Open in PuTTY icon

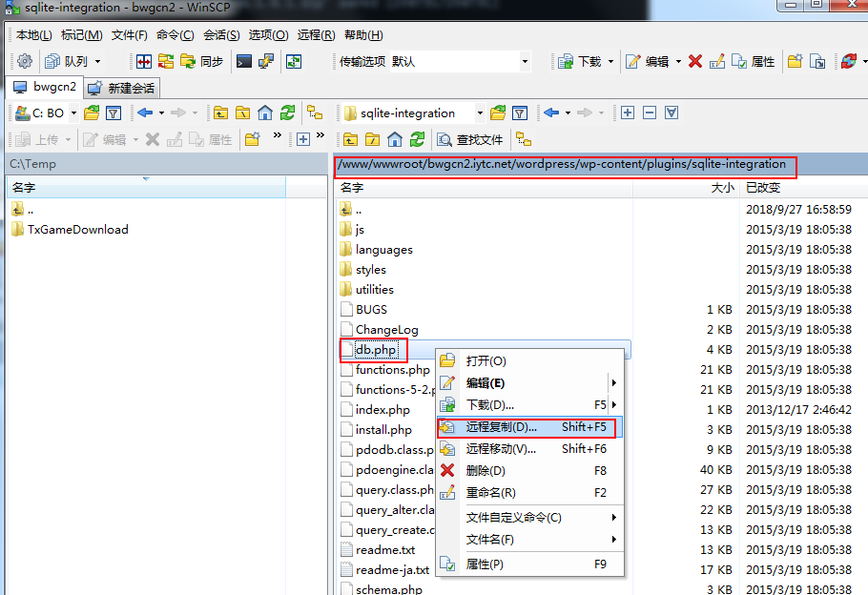pos(266,61)
